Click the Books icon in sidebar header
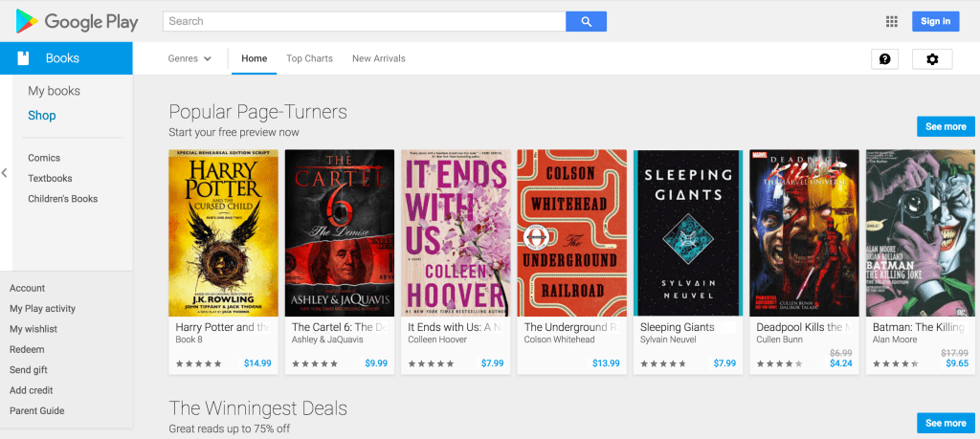Viewport: 980px width, 439px height. click(x=24, y=58)
